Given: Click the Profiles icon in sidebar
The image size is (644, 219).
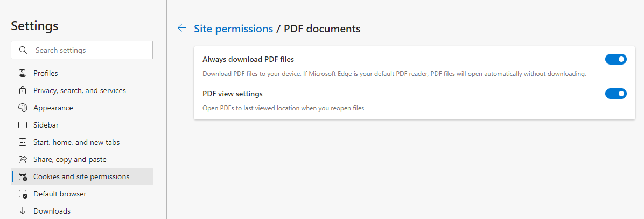Looking at the screenshot, I should [x=23, y=73].
